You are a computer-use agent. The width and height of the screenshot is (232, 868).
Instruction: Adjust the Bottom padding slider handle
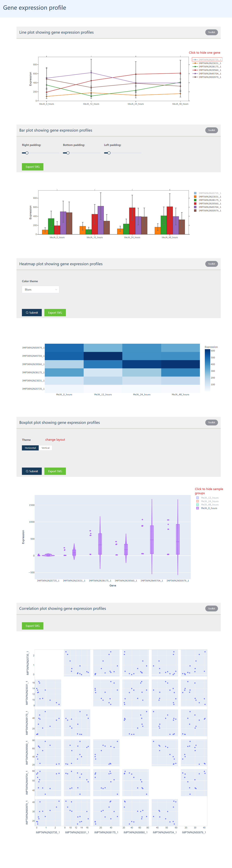pos(68,153)
